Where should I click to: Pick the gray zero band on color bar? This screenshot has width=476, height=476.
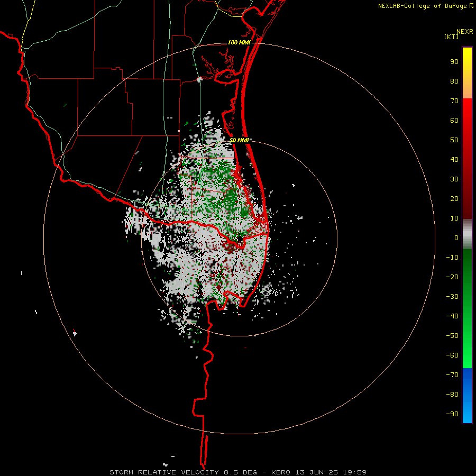(467, 234)
